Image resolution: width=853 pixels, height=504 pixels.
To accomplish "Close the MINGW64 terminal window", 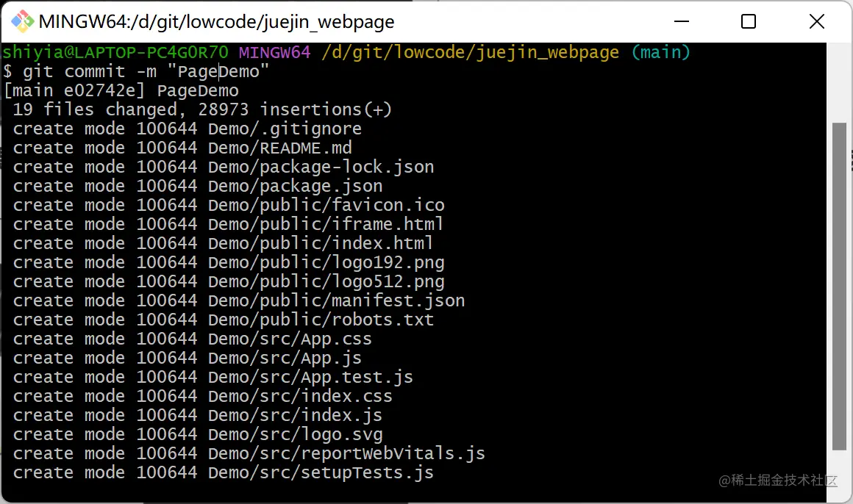I will 816,22.
